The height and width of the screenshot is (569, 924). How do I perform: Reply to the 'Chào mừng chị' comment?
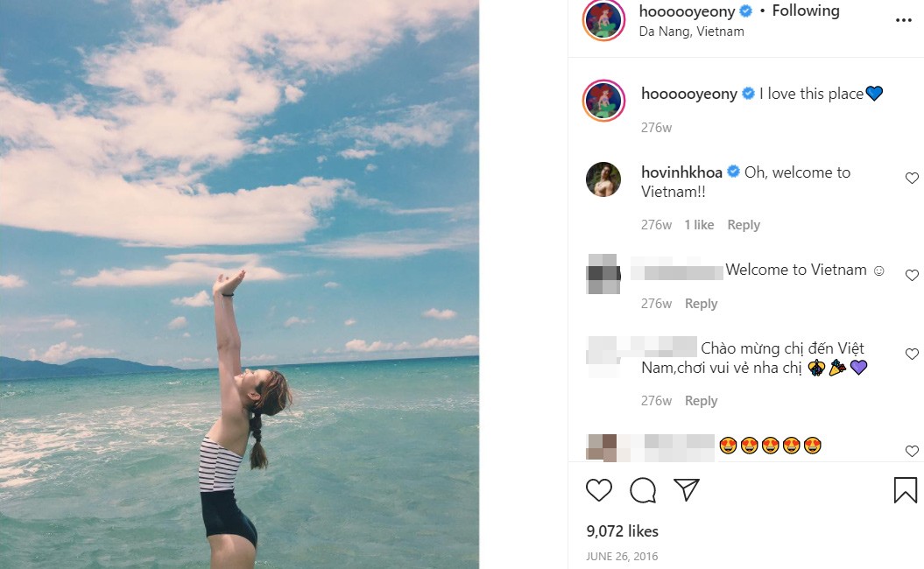701,401
